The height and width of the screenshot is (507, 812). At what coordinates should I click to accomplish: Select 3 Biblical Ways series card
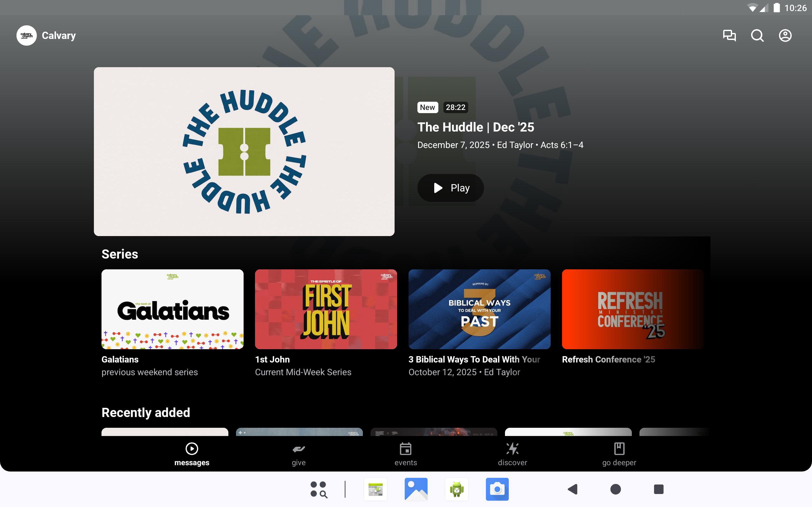(x=479, y=309)
